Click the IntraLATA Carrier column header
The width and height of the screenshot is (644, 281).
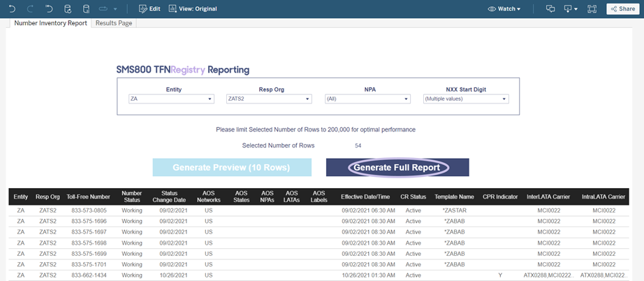tap(603, 197)
